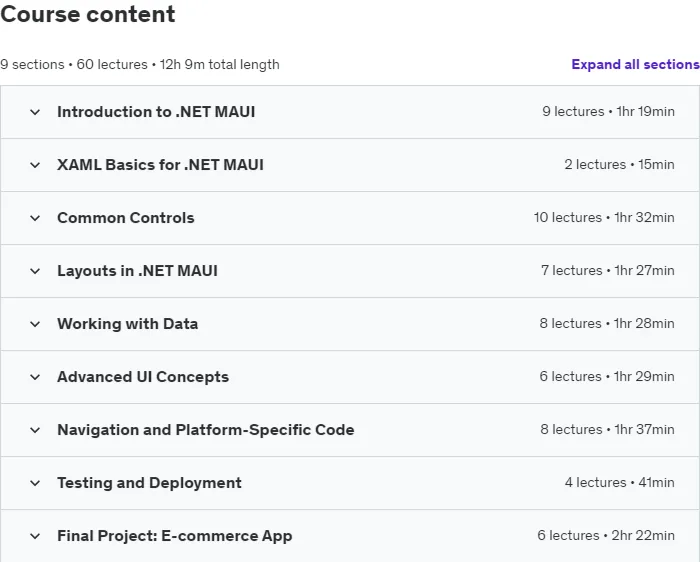Click '4 lectures • 41min' text
The height and width of the screenshot is (562, 700).
(620, 483)
